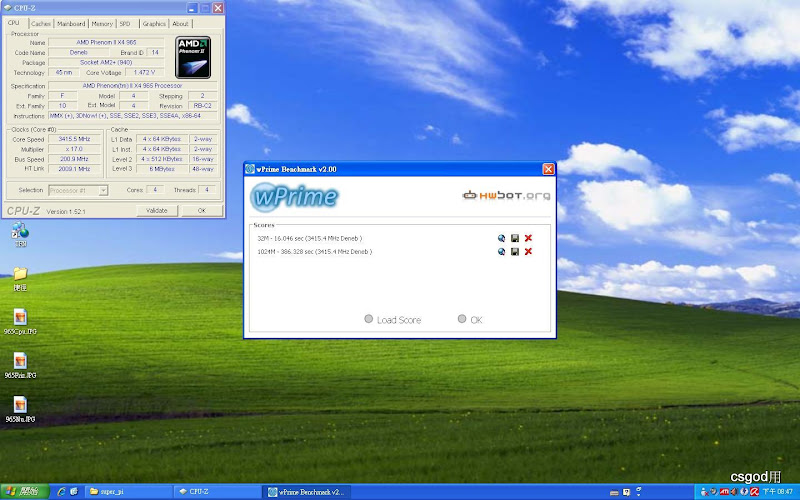Screen dimensions: 800x500
Task: Click the wPrime title bar icon
Action: (250, 169)
